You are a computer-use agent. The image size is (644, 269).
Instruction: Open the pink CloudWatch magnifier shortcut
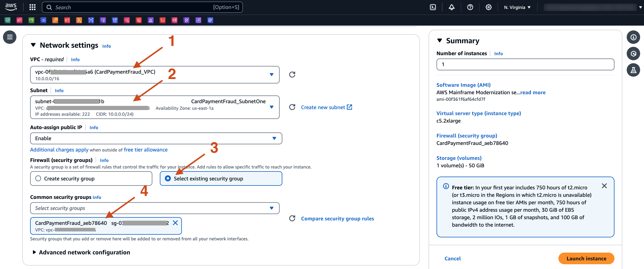pos(127,20)
